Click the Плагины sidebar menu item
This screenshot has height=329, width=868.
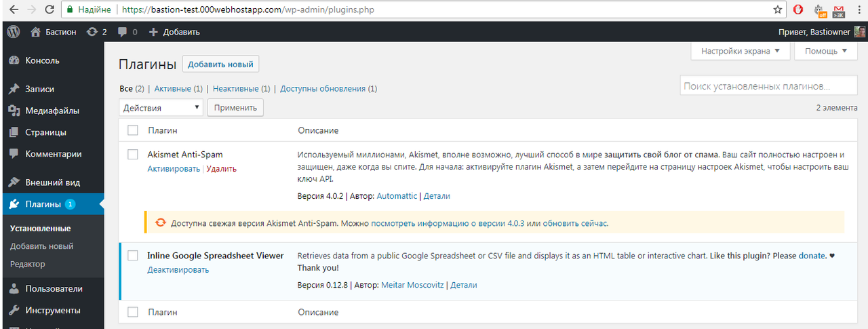(43, 204)
